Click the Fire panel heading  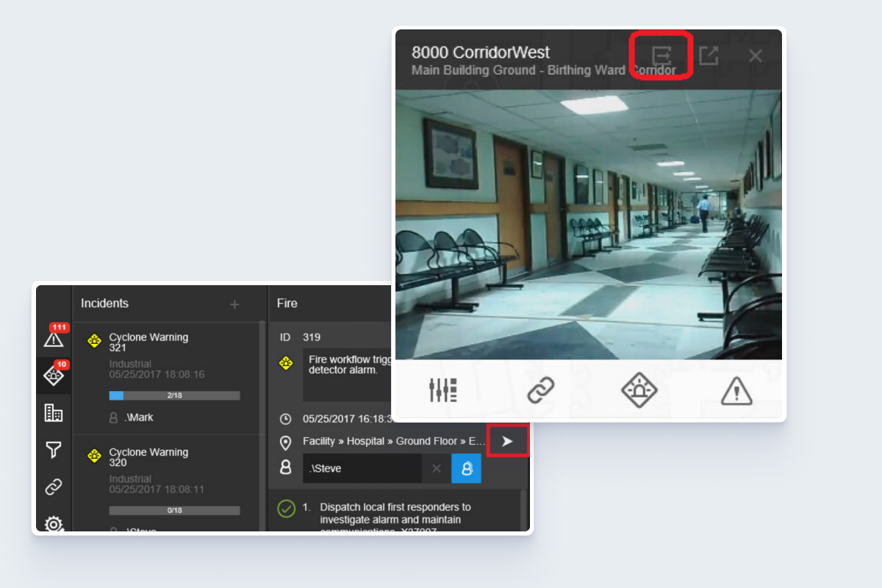(x=287, y=304)
